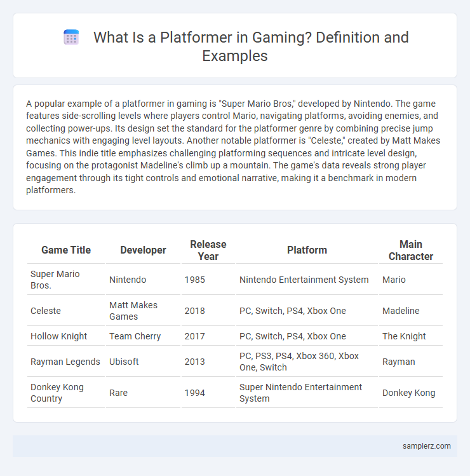Image resolution: width=470 pixels, height=476 pixels.
Task: Click the 2017 release year cell
Action: 208,336
